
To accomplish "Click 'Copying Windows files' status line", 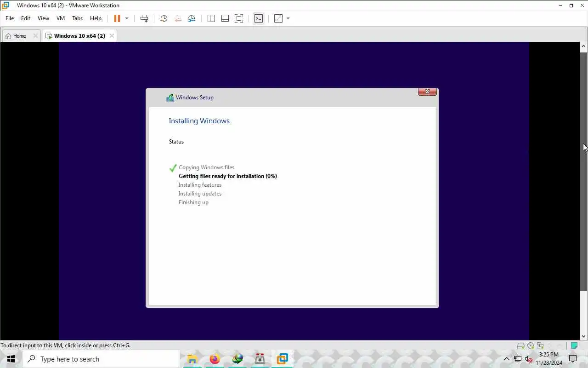I will point(206,167).
